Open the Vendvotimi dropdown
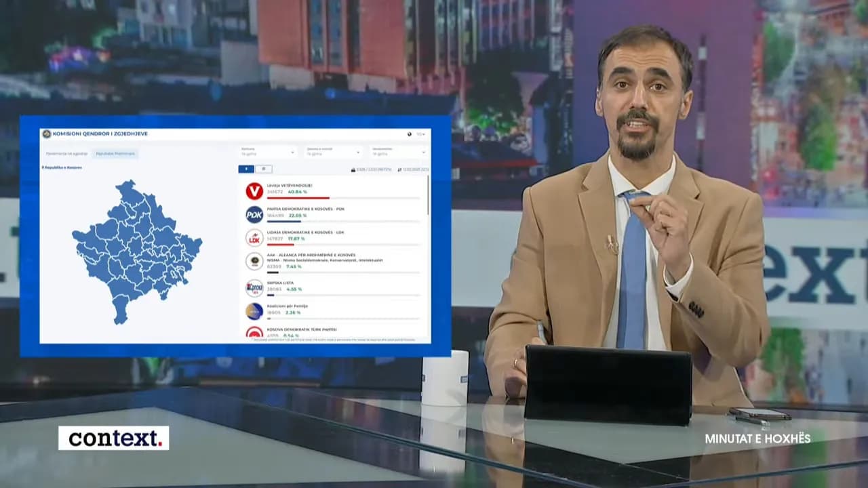Viewport: 868px width, 488px height. click(398, 152)
